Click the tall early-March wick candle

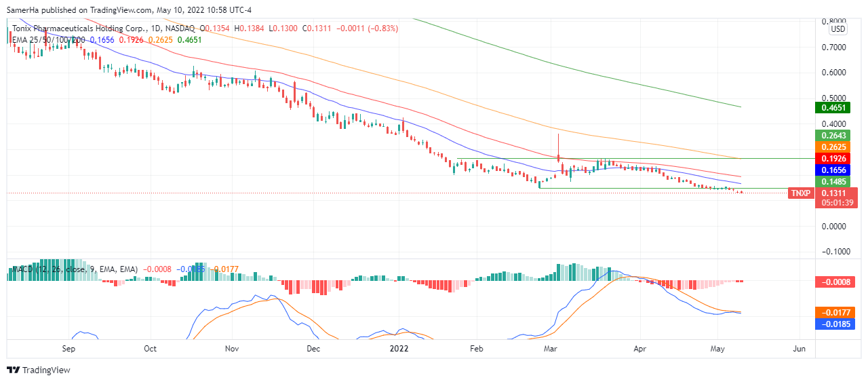point(558,148)
